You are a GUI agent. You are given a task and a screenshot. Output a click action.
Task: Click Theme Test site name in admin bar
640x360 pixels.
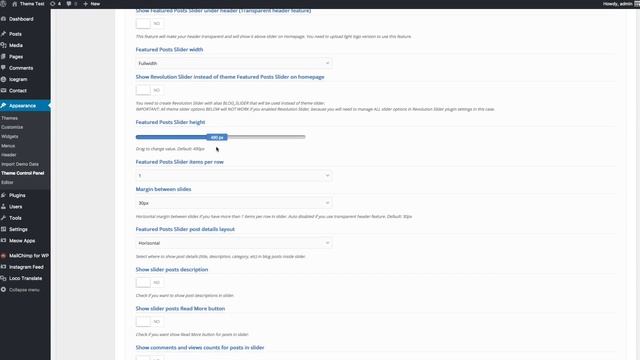(x=32, y=4)
